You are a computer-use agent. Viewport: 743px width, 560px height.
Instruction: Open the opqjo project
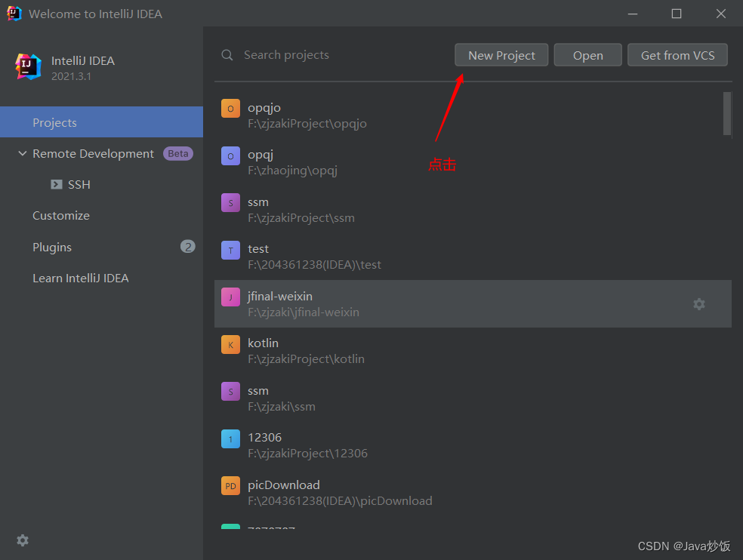point(473,115)
